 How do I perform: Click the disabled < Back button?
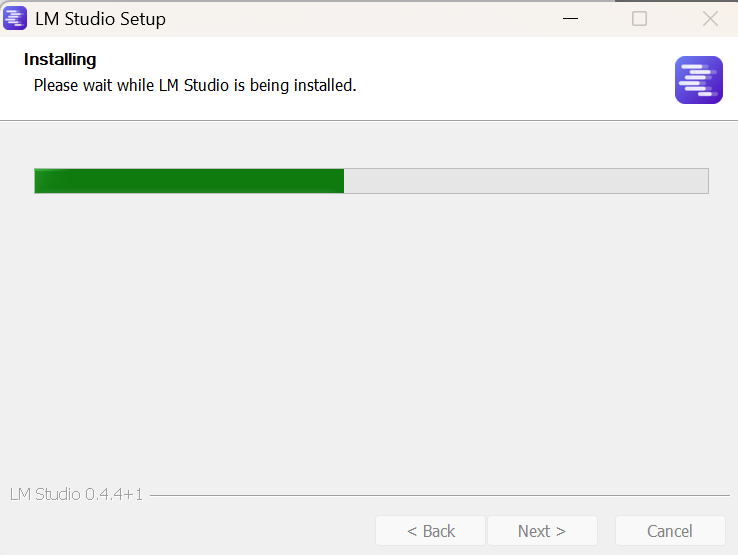[430, 531]
